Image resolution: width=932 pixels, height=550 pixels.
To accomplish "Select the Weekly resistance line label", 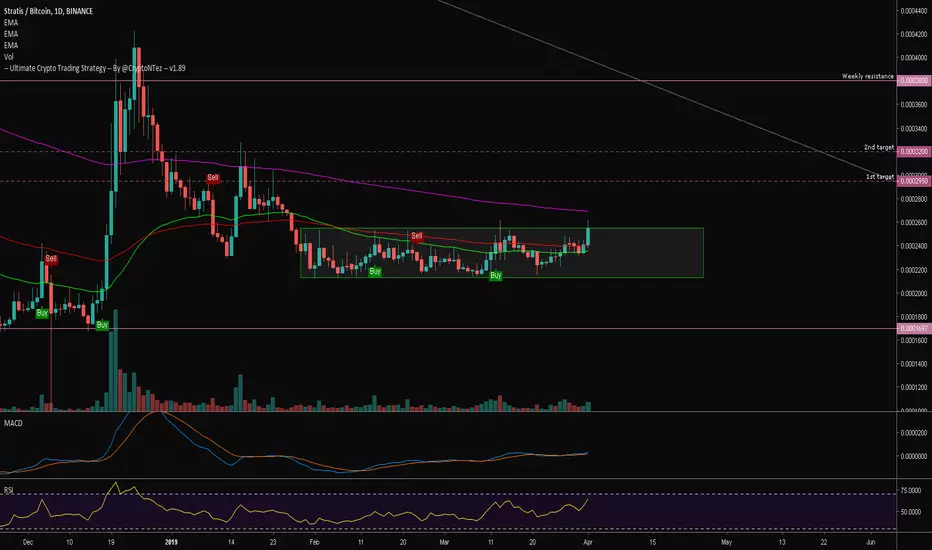I will pyautogui.click(x=867, y=76).
